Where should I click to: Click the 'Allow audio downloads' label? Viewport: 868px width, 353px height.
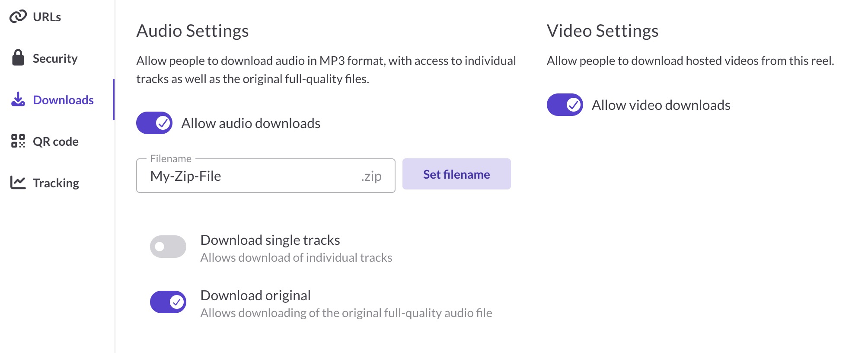point(251,123)
